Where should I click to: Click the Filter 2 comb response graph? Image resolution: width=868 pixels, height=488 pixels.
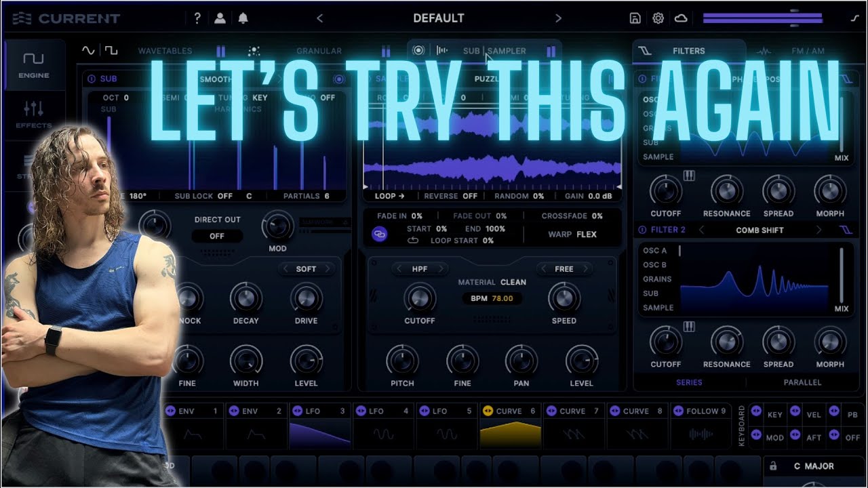coord(755,281)
